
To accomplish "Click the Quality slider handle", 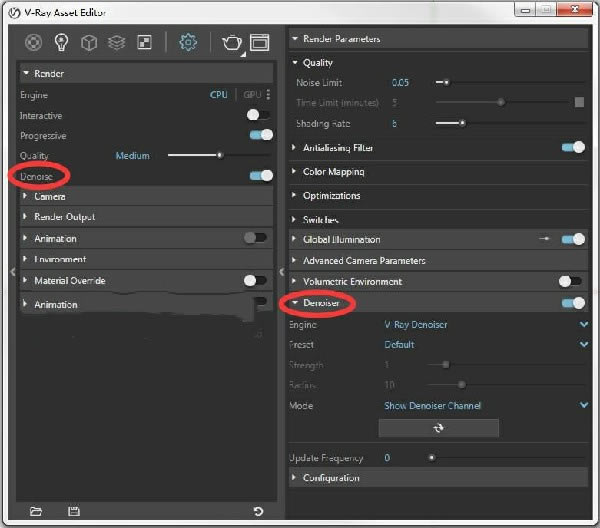I will tap(220, 155).
